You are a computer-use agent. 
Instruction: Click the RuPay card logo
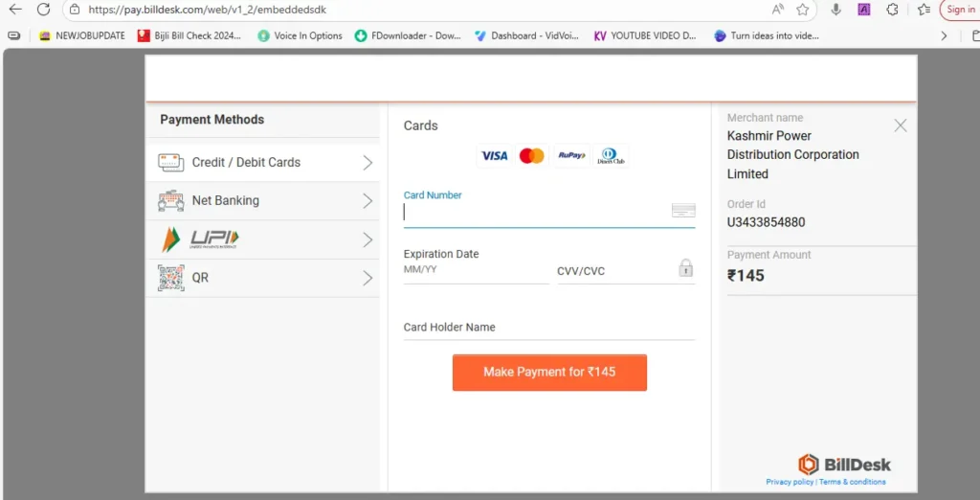571,156
